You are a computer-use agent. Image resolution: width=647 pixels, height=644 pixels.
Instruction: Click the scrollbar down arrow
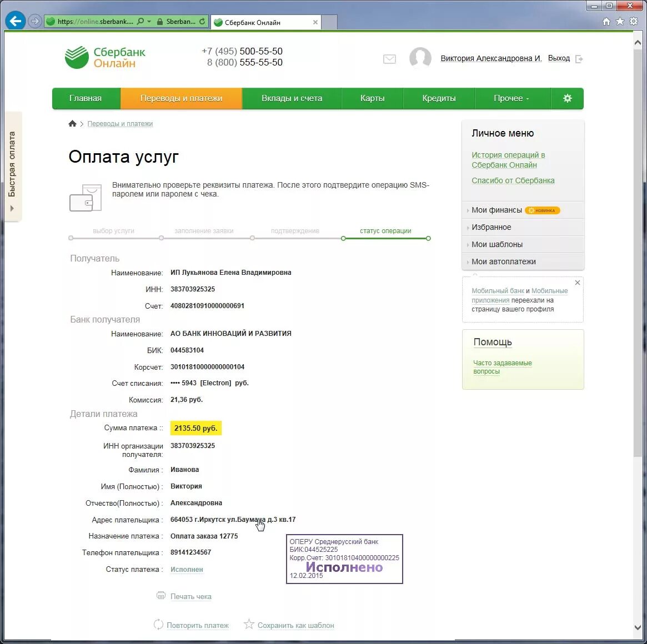[x=638, y=627]
